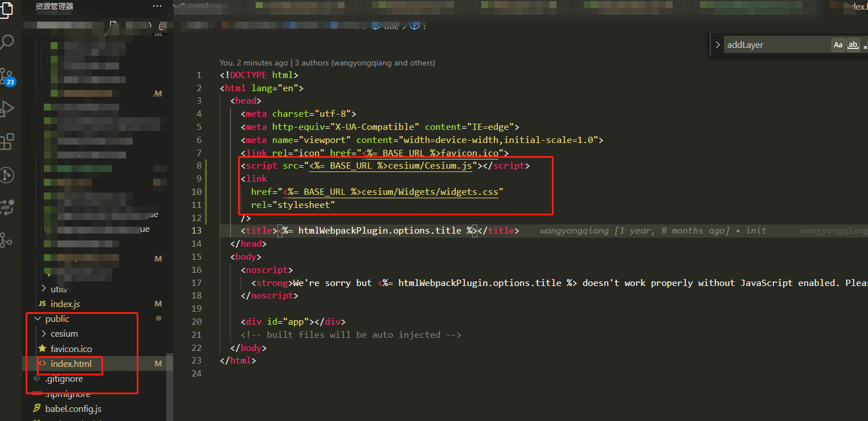Open the Extensions view
This screenshot has width=868, height=421.
click(x=7, y=141)
